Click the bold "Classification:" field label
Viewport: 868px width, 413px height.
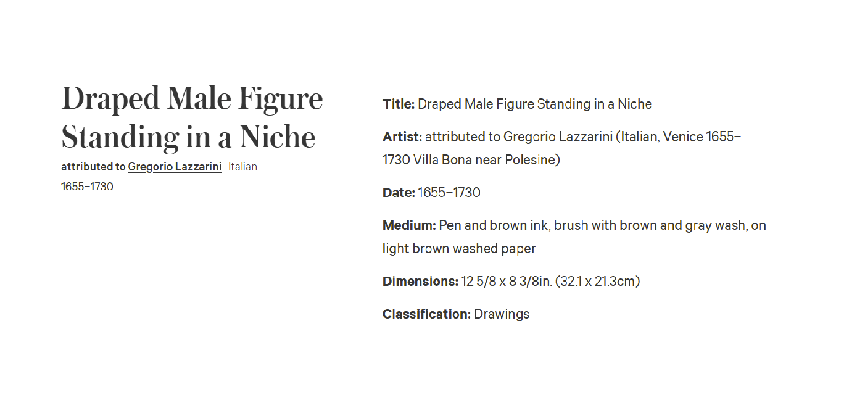tap(426, 314)
